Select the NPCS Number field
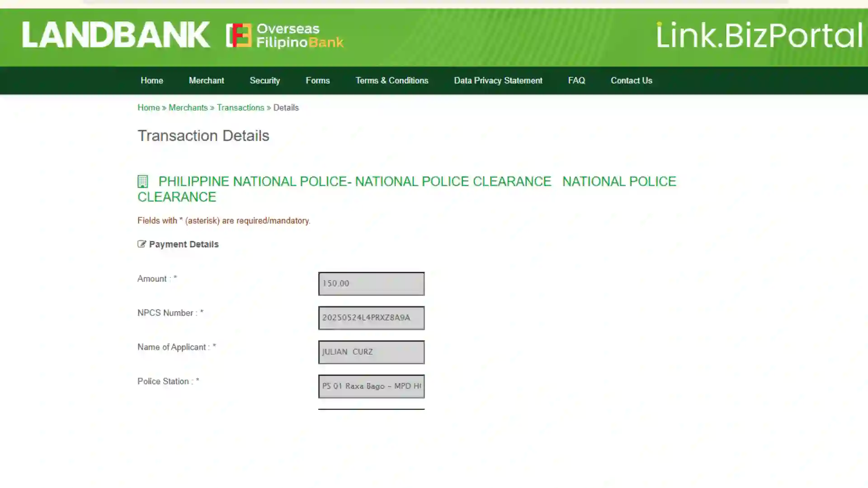Image resolution: width=868 pixels, height=488 pixels. 371,318
